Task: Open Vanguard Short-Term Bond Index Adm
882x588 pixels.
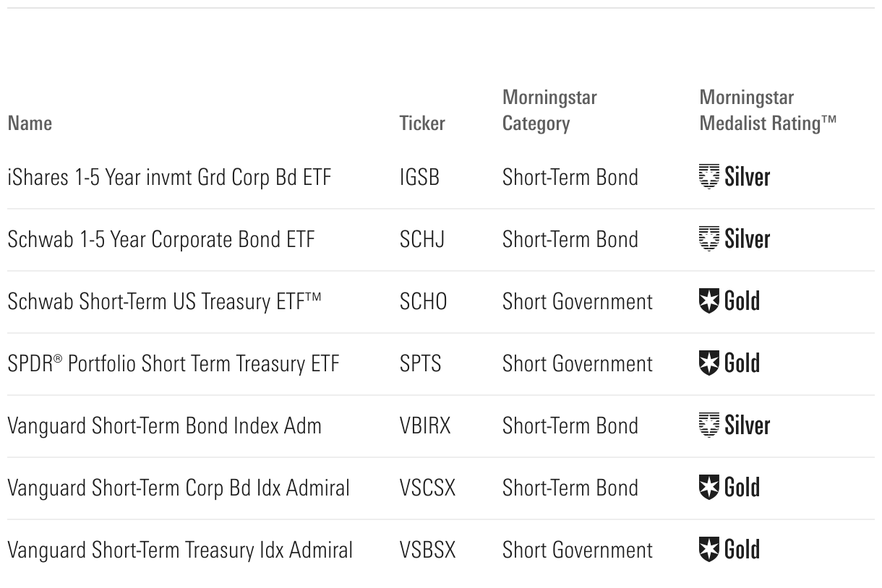Action: click(164, 426)
